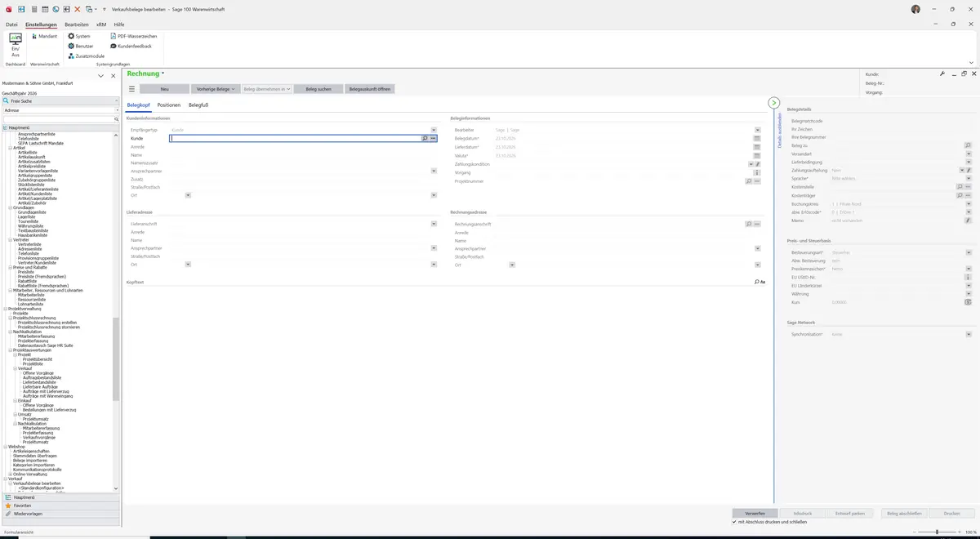Open the Besteuerungsart dropdown
This screenshot has width=980, height=539.
coord(968,252)
